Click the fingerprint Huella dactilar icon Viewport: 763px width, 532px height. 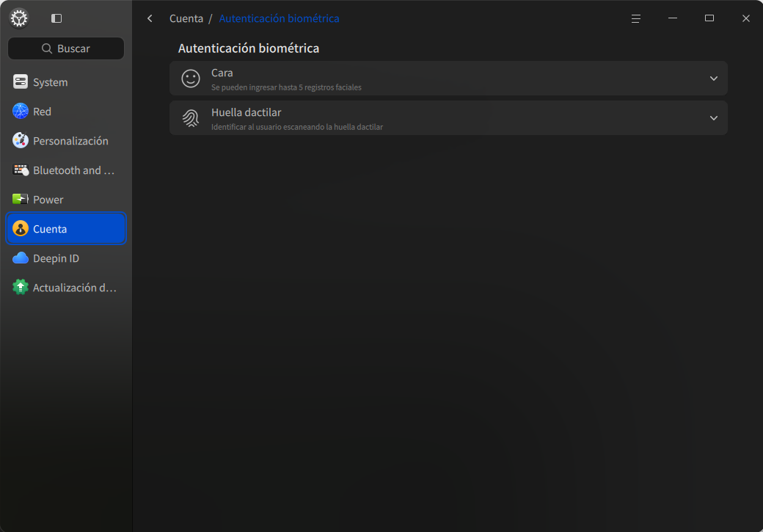click(191, 118)
